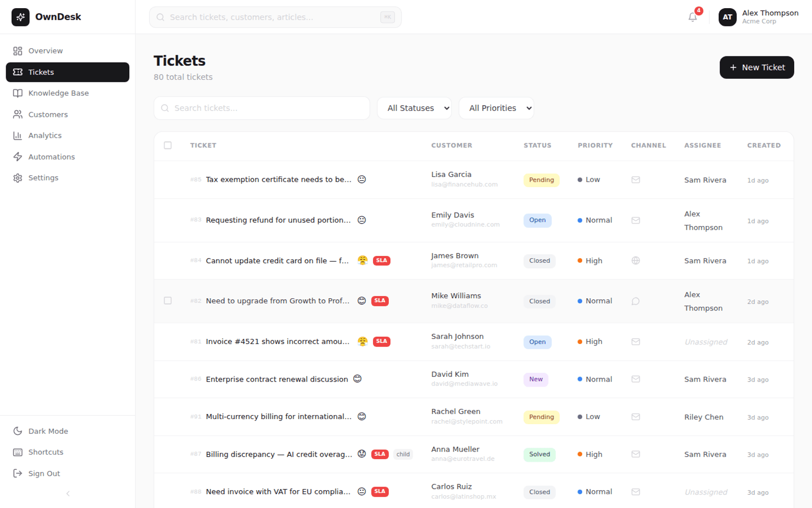Click the smiley emoji on ticket #86
Image resolution: width=812 pixels, height=508 pixels.
coord(357,379)
